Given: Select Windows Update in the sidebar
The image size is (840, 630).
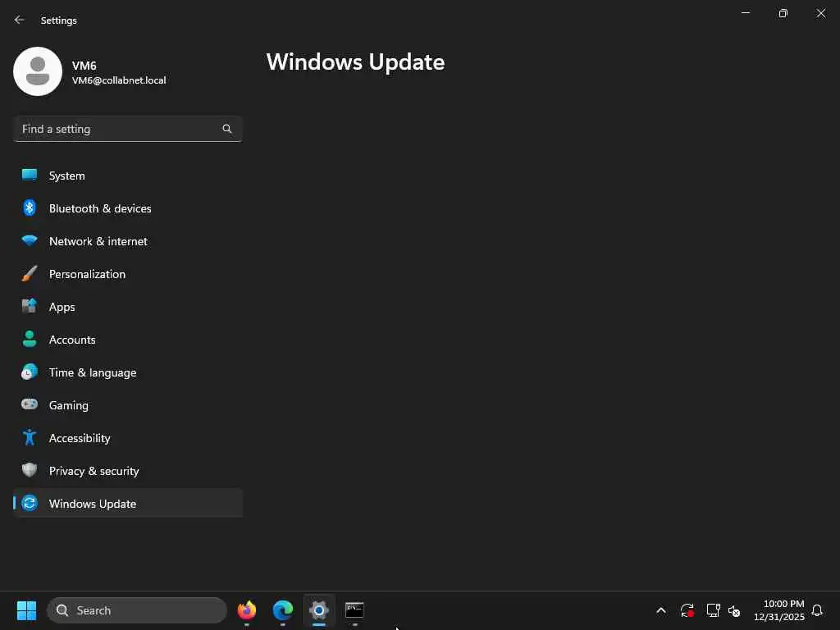Looking at the screenshot, I should coord(128,504).
